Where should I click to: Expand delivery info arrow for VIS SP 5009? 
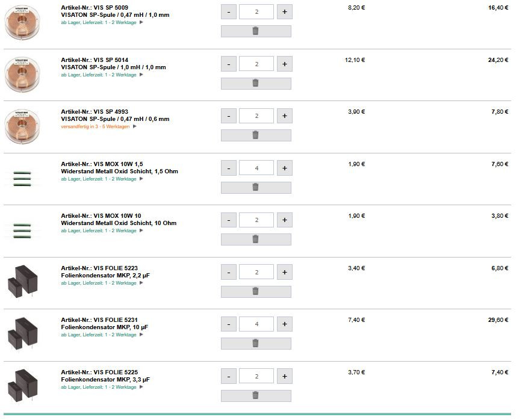click(x=141, y=22)
